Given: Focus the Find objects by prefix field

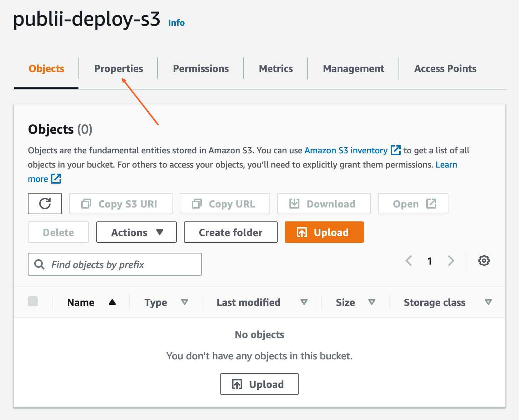Looking at the screenshot, I should (121, 264).
